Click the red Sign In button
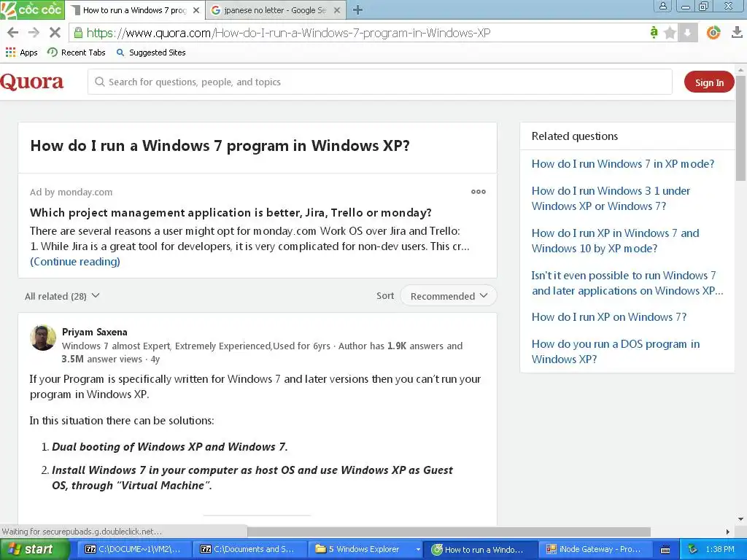This screenshot has width=747, height=560. tap(709, 82)
